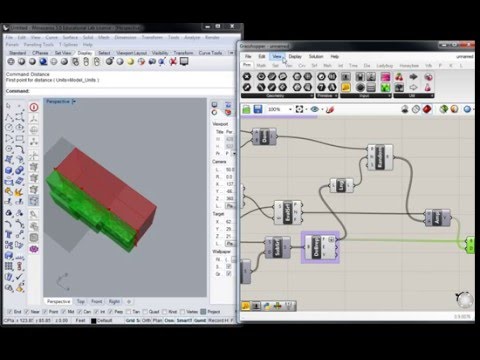Open file with green folder icon in Grasshopper
Screen dimensions: 480x360
pos(246,109)
